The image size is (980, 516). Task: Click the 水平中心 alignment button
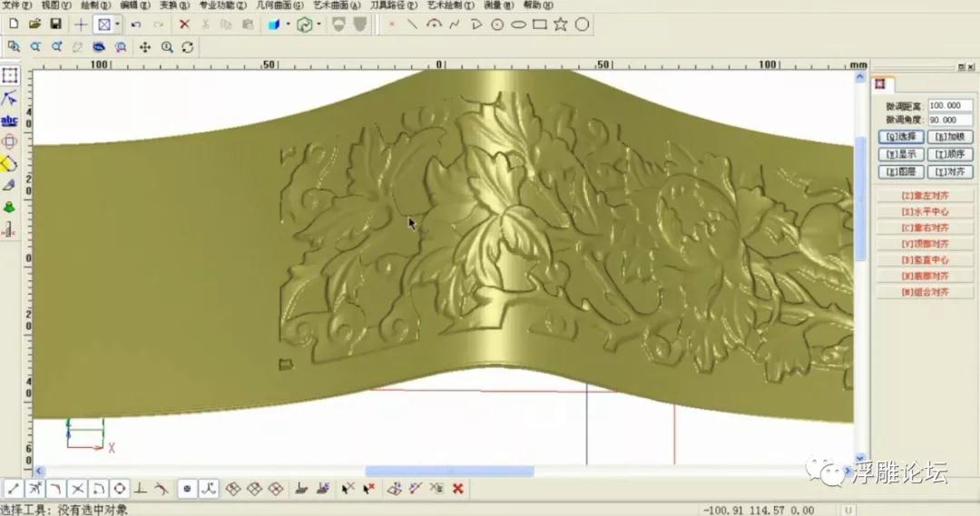click(924, 212)
